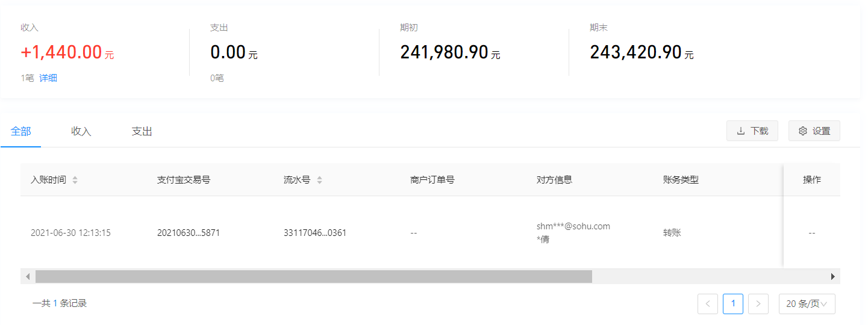Go to previous page with left chevron

(x=708, y=304)
